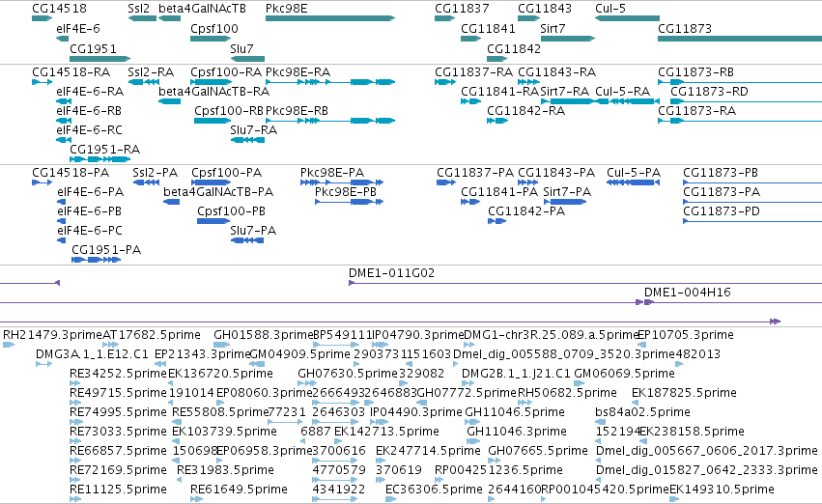
Task: Click the Pkc98E-PA protein label
Action: (x=332, y=173)
